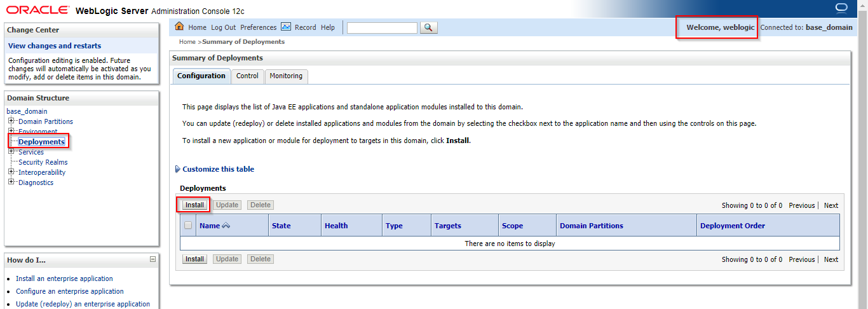
Task: Click bottom Next pagination link
Action: [831, 259]
